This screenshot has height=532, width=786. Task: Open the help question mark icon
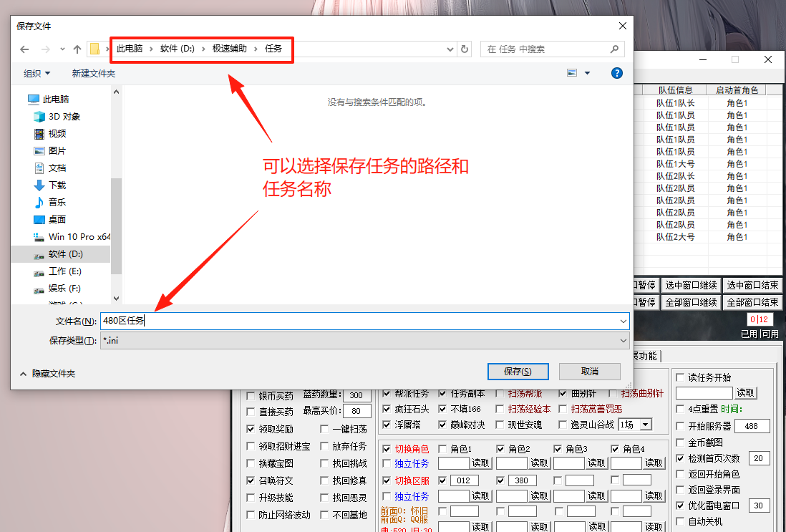(617, 73)
